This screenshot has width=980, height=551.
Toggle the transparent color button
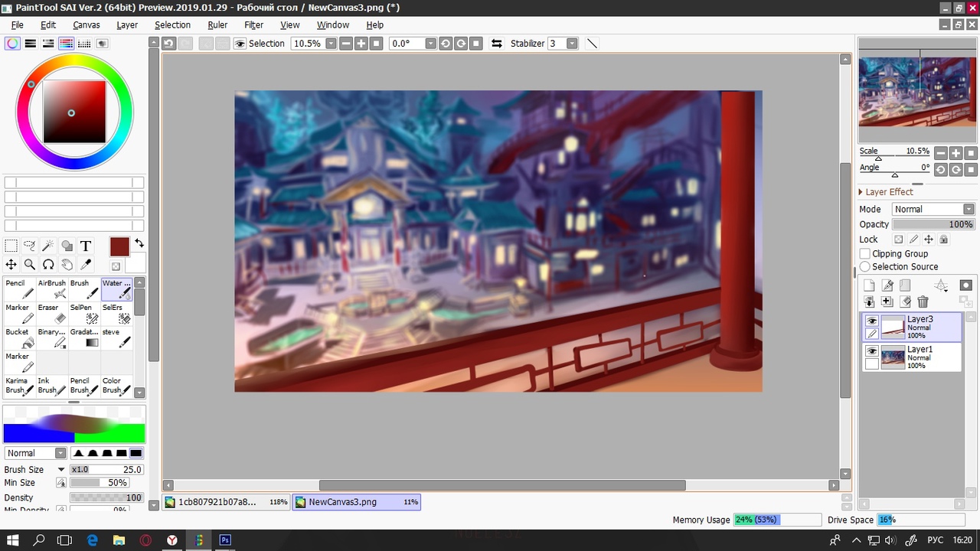(x=116, y=266)
